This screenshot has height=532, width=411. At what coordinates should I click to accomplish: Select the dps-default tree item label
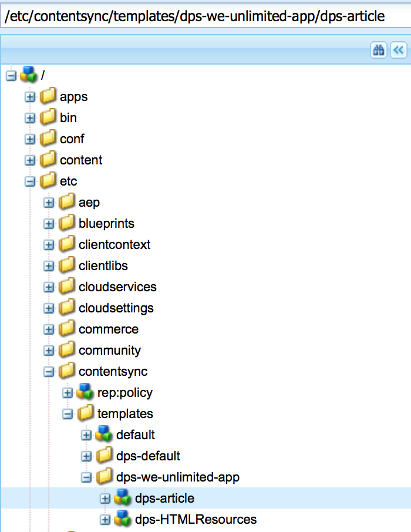point(148,456)
